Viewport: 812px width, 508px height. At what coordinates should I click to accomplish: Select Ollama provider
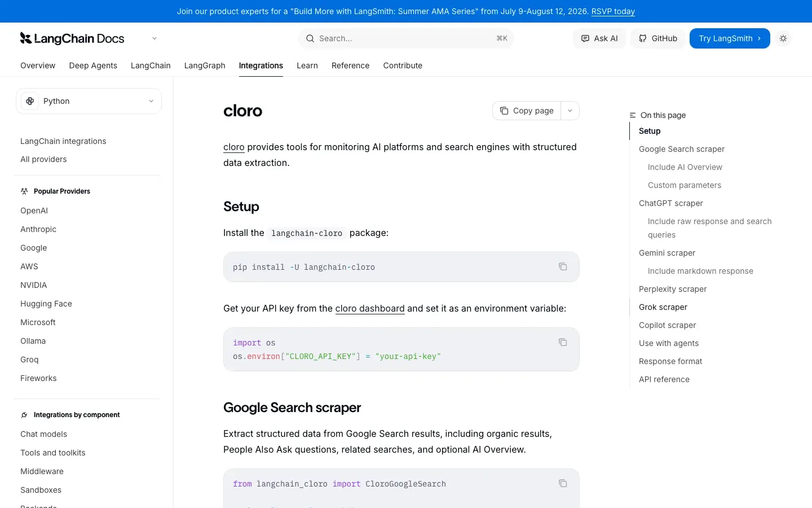33,341
